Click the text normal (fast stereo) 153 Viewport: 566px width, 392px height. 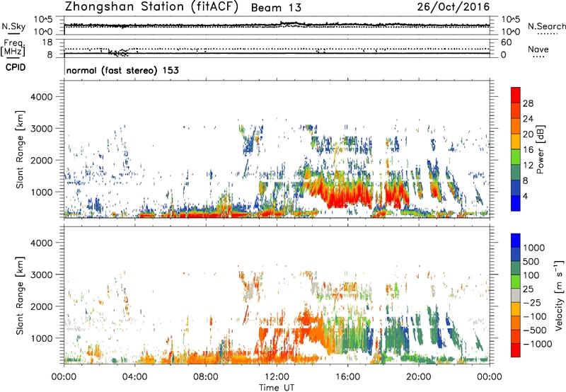(x=122, y=70)
